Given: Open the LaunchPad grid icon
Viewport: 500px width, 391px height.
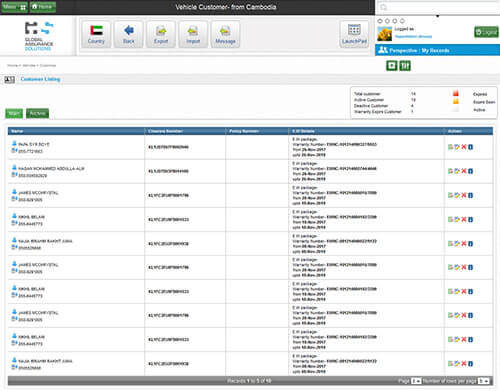Looking at the screenshot, I should pyautogui.click(x=354, y=34).
